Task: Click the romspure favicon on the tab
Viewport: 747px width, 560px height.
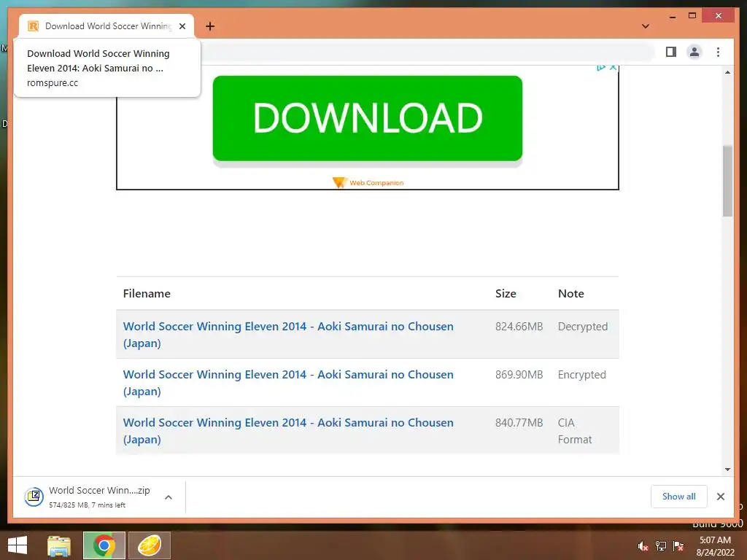Action: (x=33, y=26)
